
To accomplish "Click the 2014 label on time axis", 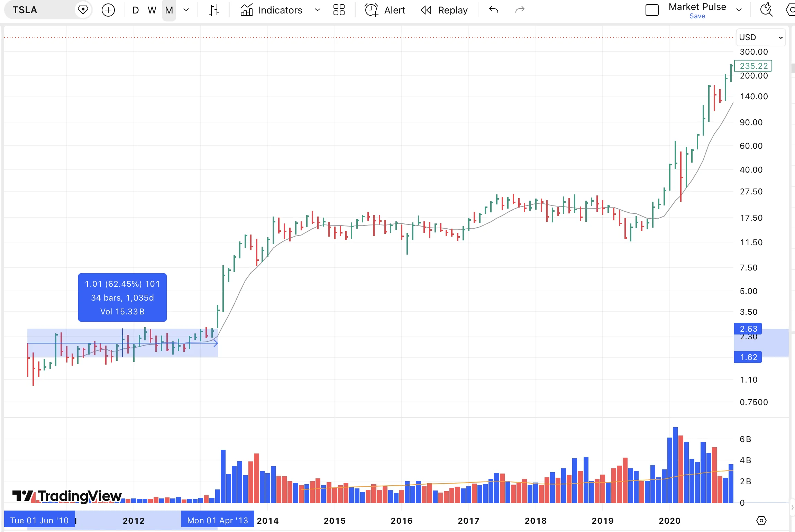I will tap(268, 521).
